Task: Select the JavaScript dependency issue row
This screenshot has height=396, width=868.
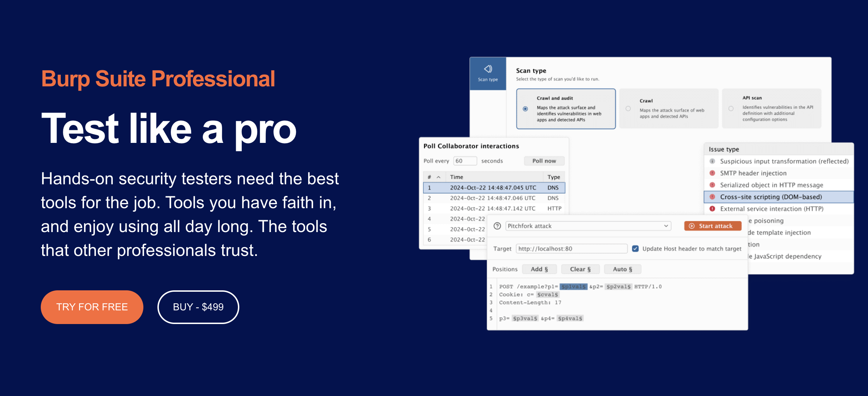Action: [801, 256]
